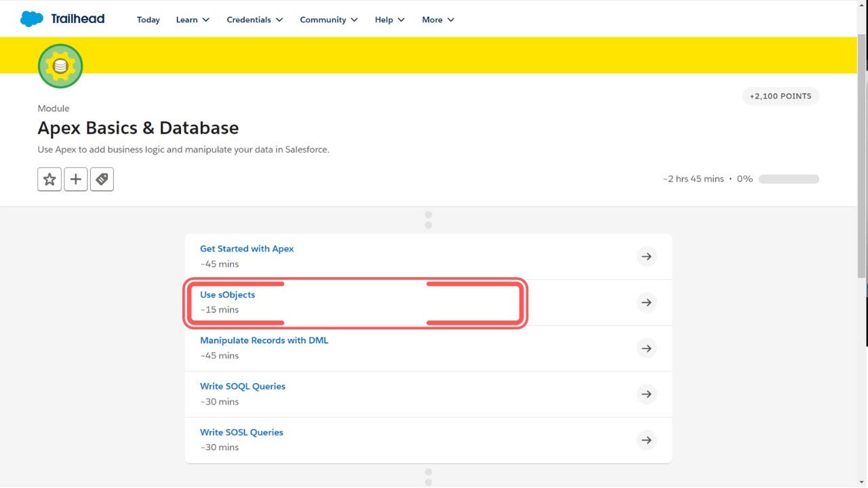Click the Trailhead wordmark
The image size is (868, 488).
(78, 19)
